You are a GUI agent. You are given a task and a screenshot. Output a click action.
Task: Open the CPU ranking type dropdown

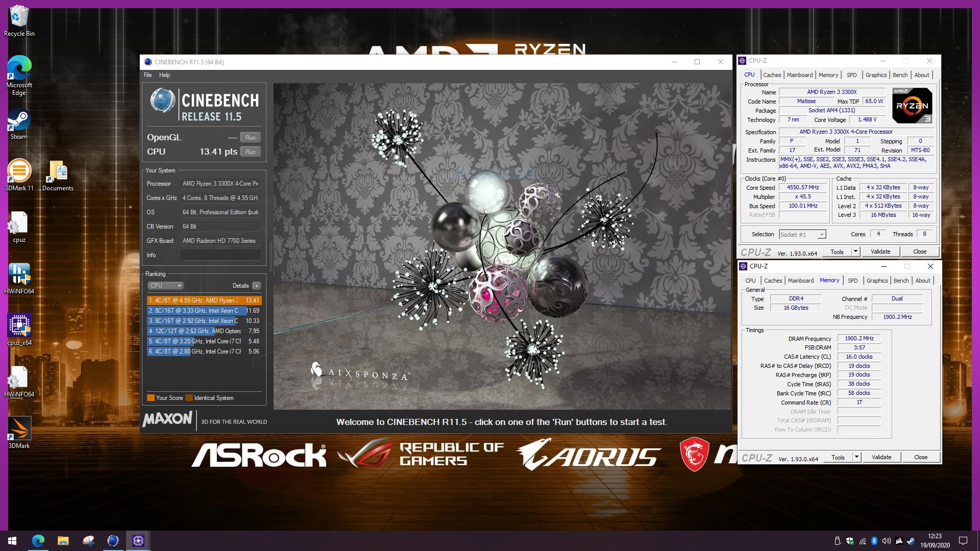165,286
